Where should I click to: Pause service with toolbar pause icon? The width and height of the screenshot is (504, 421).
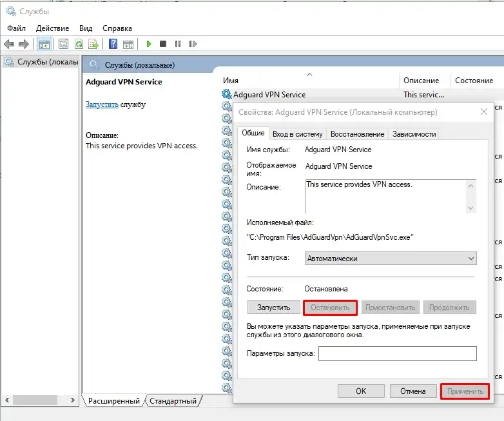(x=178, y=44)
